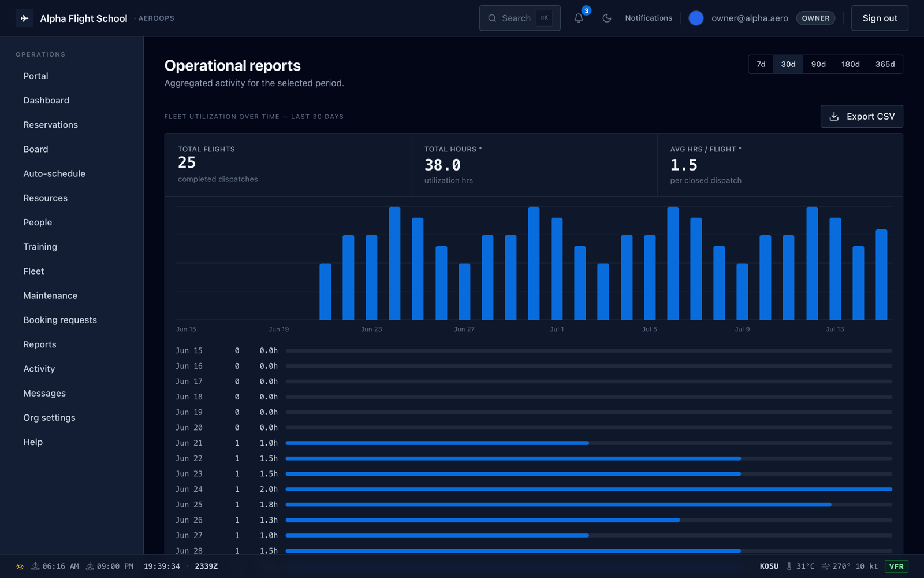Click the airplane logo icon
The width and height of the screenshot is (924, 578).
(24, 18)
